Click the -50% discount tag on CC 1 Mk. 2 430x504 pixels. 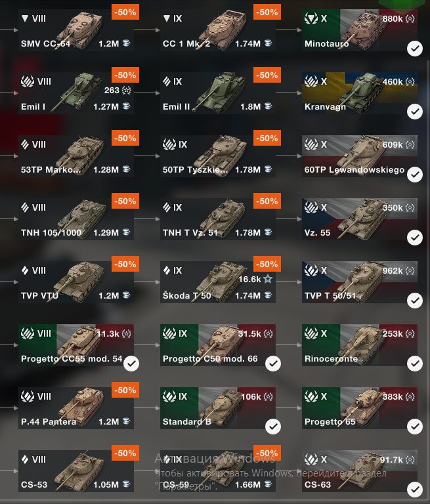267,12
